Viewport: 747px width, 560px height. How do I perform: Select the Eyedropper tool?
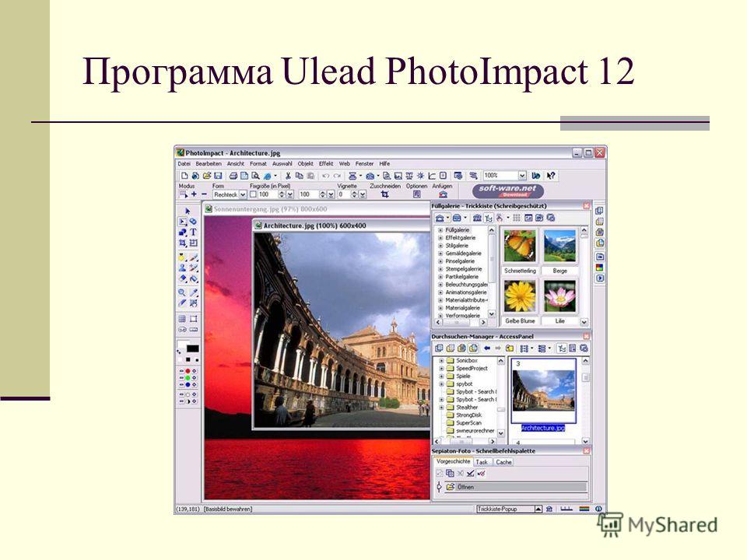click(194, 292)
